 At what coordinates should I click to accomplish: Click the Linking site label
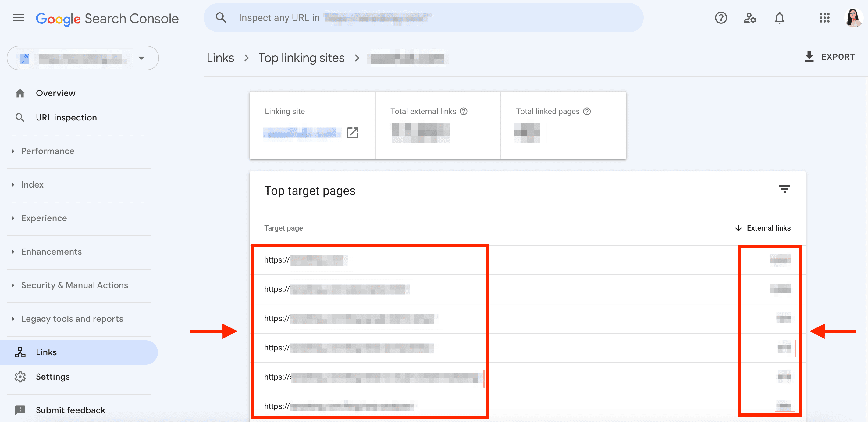pos(285,111)
